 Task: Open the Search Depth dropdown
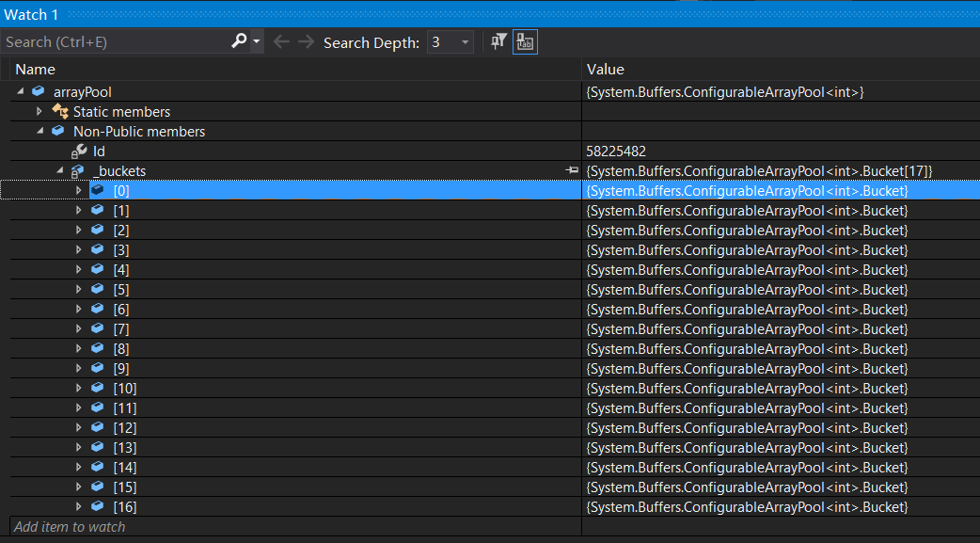pos(465,42)
